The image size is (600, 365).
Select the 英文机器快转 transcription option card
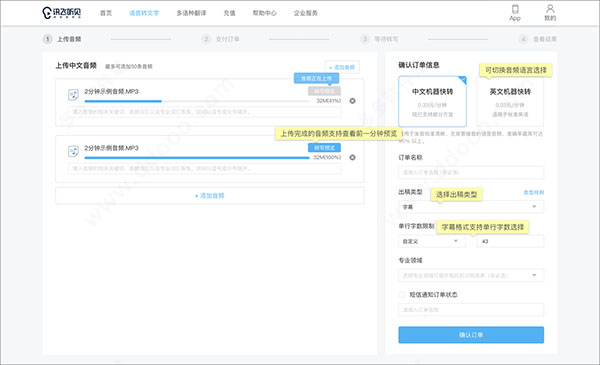pos(510,101)
